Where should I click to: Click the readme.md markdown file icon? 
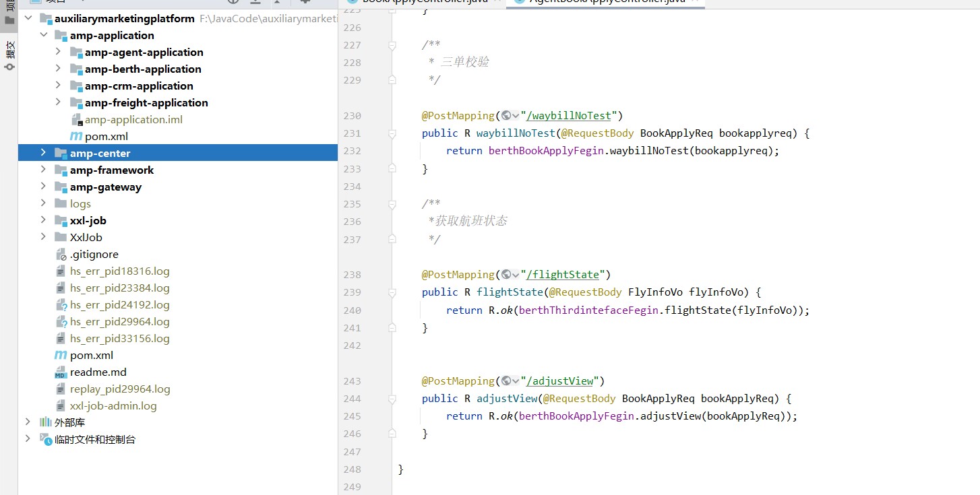point(61,372)
